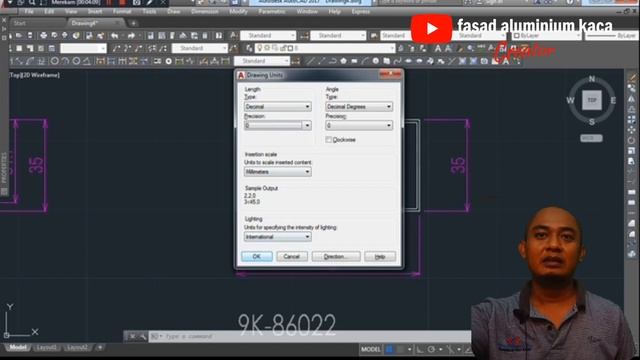Click Cancel in Drawing Units dialog
640x360 pixels.
click(292, 256)
